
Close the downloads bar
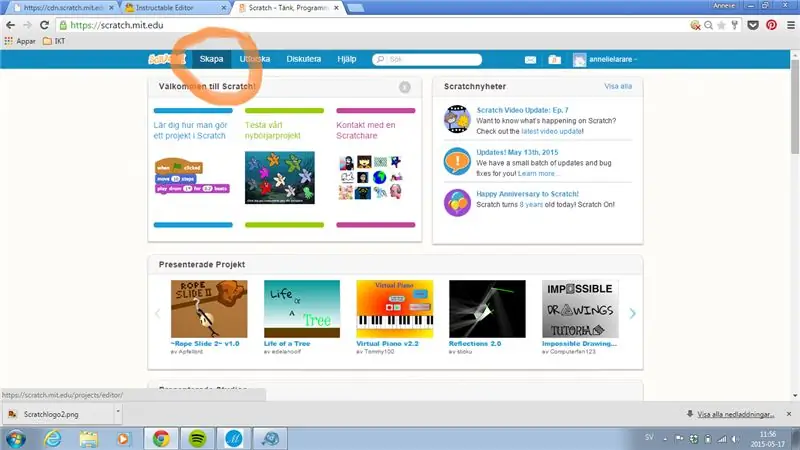(x=789, y=414)
